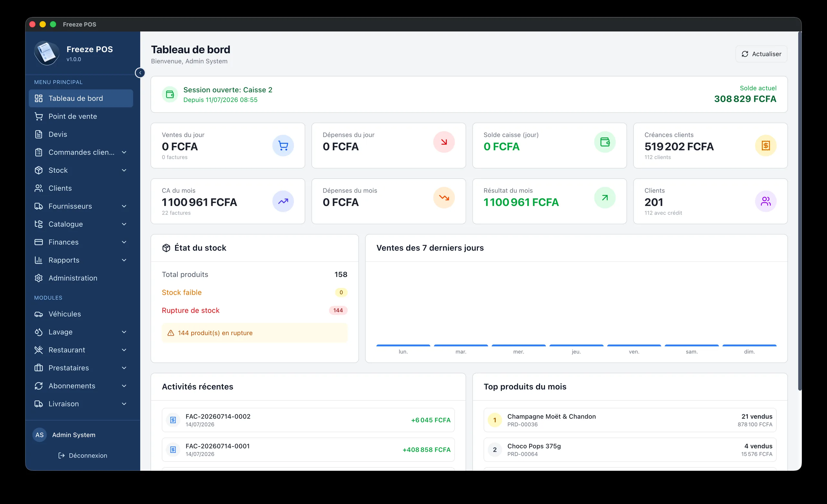This screenshot has width=827, height=504.
Task: Click the Abonnements refresh icon
Action: tap(38, 386)
